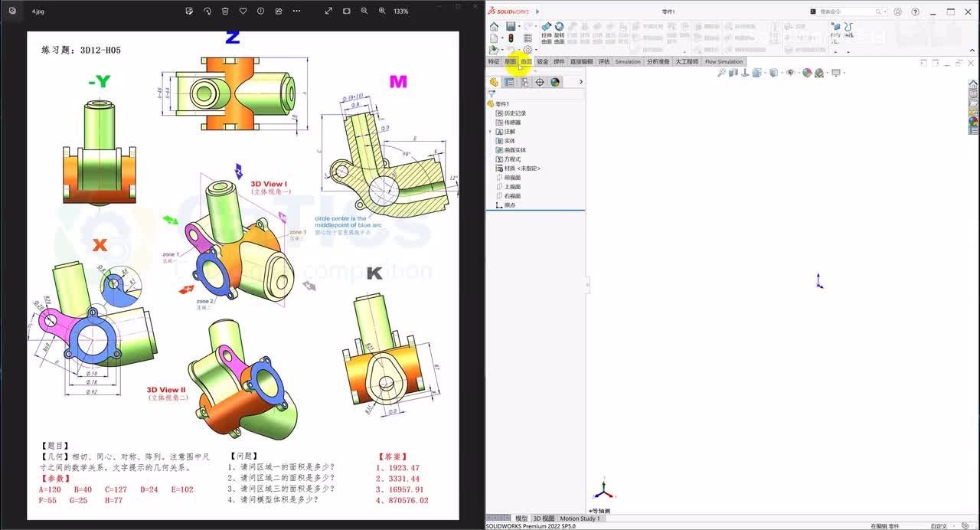Delete the image using trash icon
Image resolution: width=980 pixels, height=530 pixels.
pyautogui.click(x=225, y=11)
